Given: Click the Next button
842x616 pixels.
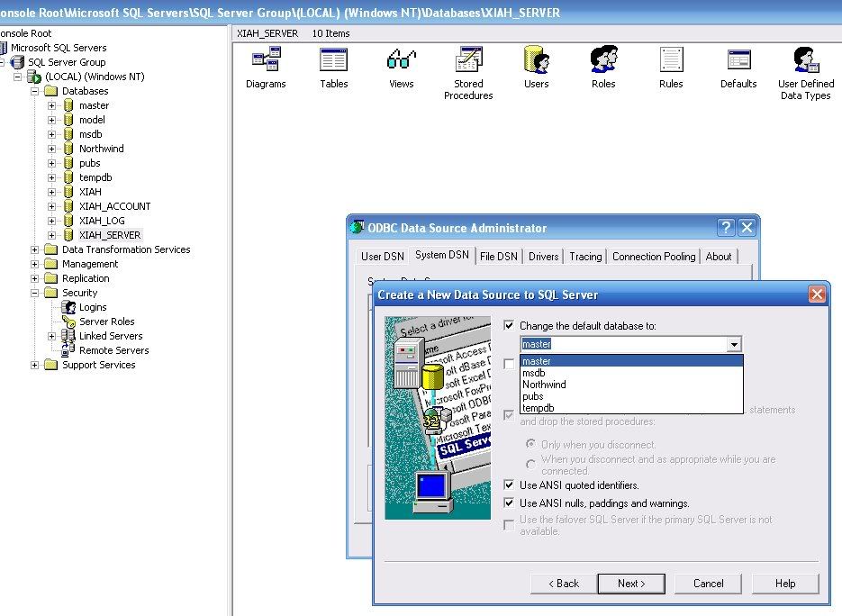Looking at the screenshot, I should (x=631, y=584).
